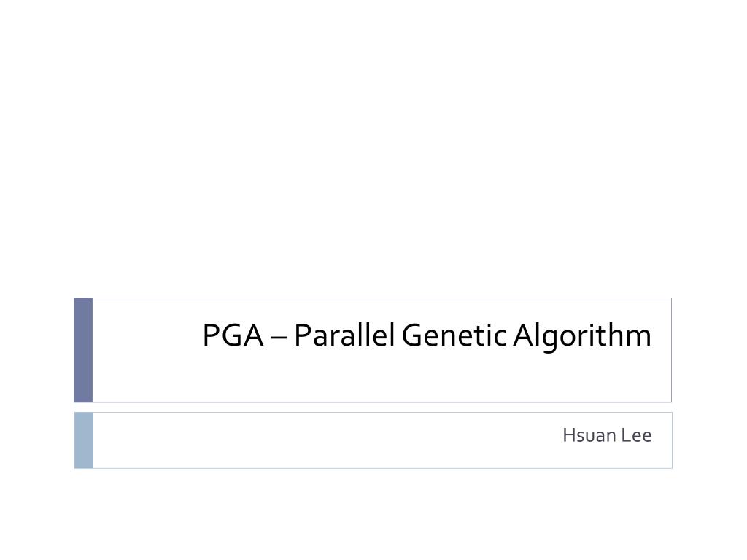Click the surname "Lee" in the subtitle
The height and width of the screenshot is (560, 747).
click(636, 435)
